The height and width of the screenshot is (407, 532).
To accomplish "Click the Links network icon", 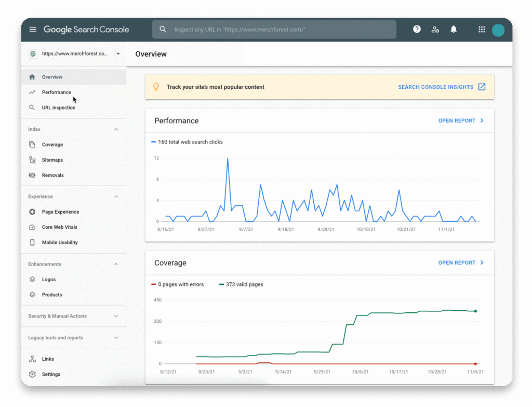I will click(32, 359).
